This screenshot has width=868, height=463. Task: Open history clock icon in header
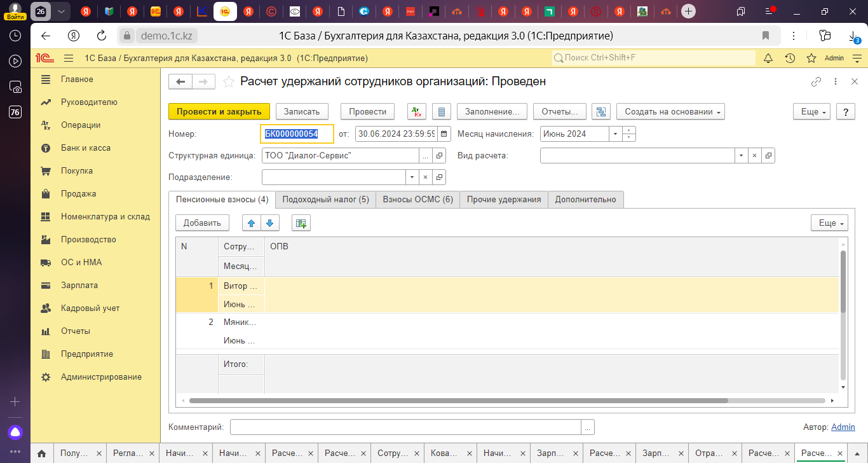click(790, 58)
